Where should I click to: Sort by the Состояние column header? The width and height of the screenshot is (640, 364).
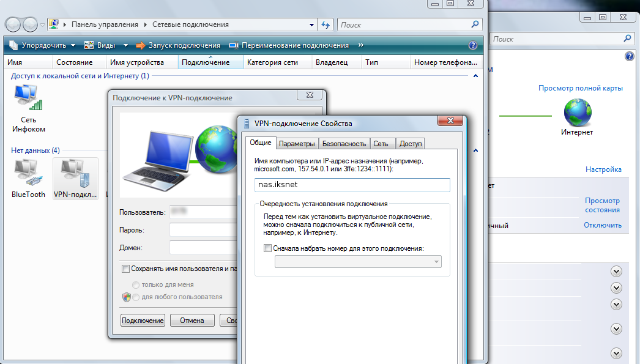coord(79,62)
